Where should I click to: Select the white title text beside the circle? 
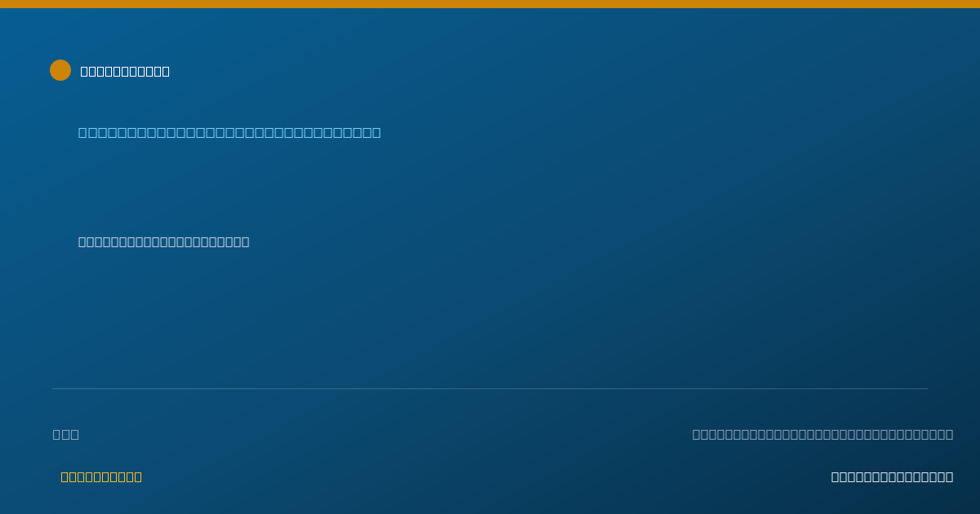[125, 71]
